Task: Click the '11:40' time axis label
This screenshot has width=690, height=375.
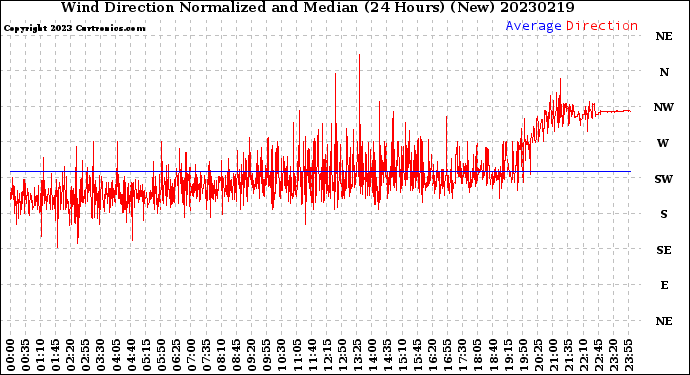Action: [x=312, y=355]
